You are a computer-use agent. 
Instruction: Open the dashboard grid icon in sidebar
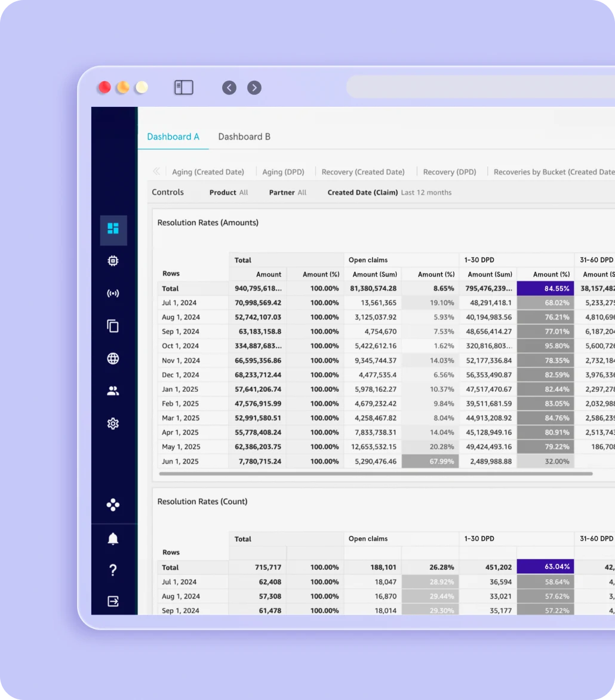tap(113, 229)
